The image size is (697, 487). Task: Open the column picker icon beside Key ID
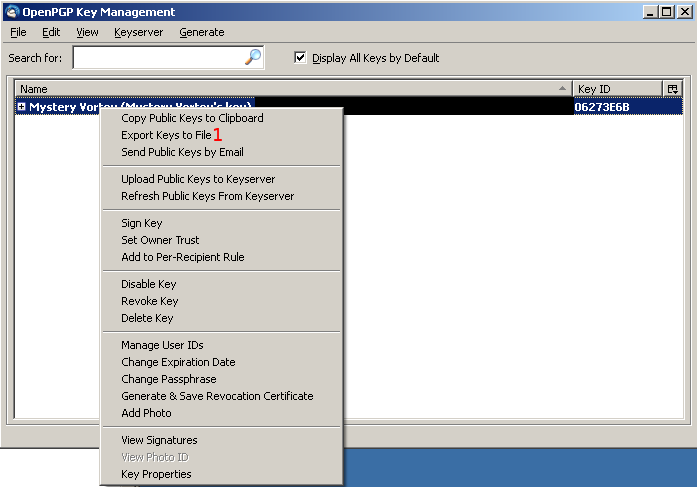tap(673, 89)
